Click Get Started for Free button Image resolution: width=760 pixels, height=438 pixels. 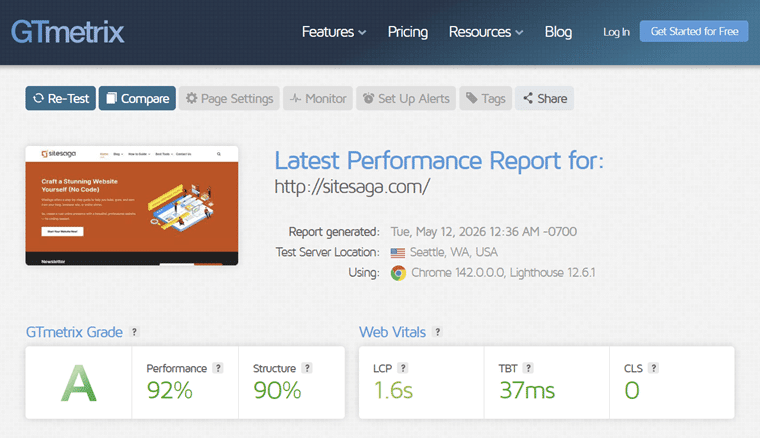(694, 31)
